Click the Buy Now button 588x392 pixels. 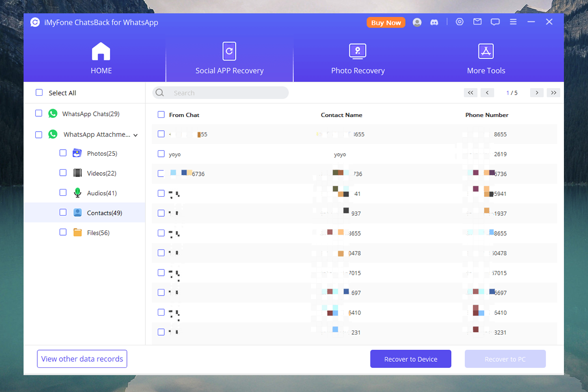coord(386,23)
